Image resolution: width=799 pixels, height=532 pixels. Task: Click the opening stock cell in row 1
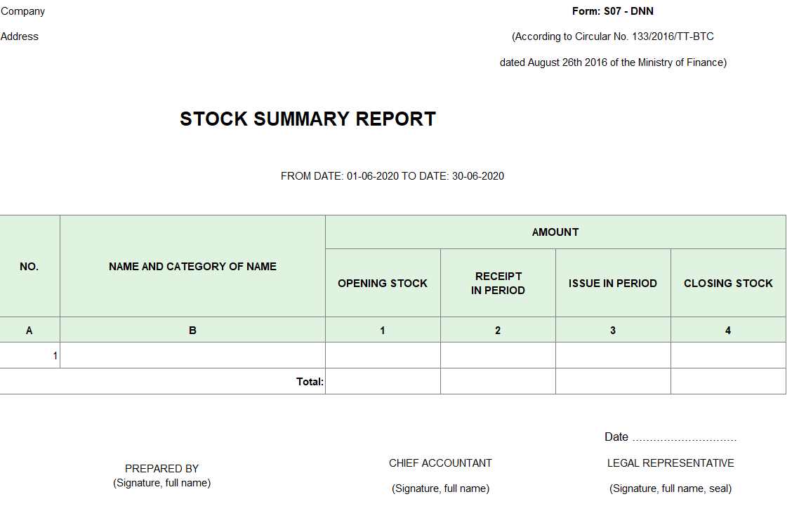pos(383,355)
